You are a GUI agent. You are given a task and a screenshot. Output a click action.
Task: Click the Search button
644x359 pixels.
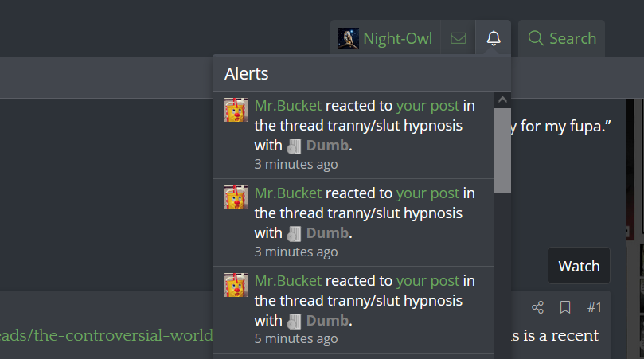pyautogui.click(x=561, y=38)
